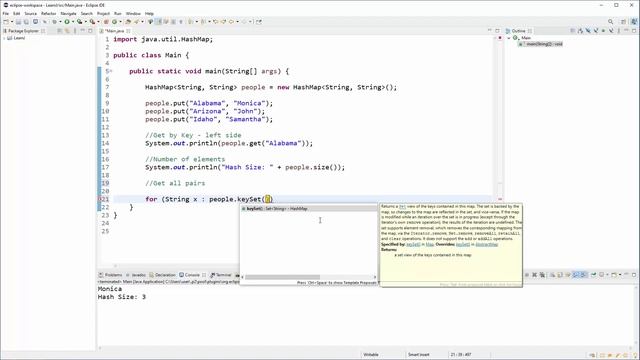Click the New Java Package icon
640x360 pixels.
[x=106, y=22]
